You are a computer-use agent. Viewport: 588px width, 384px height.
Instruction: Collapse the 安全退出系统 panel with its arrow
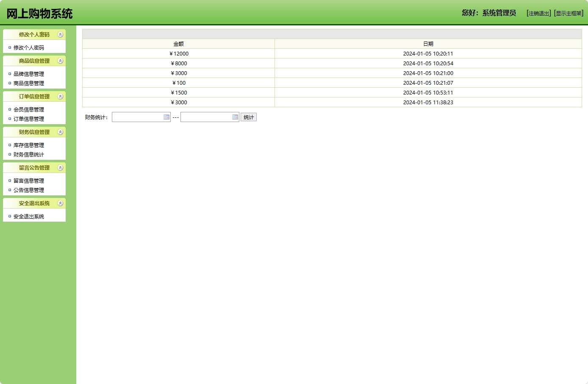pos(60,203)
